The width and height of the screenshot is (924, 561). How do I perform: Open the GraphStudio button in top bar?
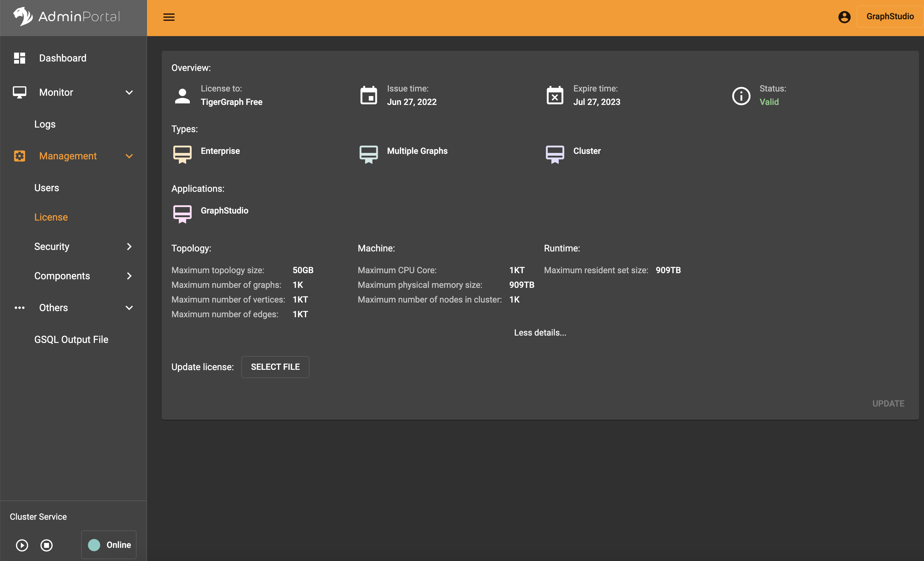tap(890, 17)
